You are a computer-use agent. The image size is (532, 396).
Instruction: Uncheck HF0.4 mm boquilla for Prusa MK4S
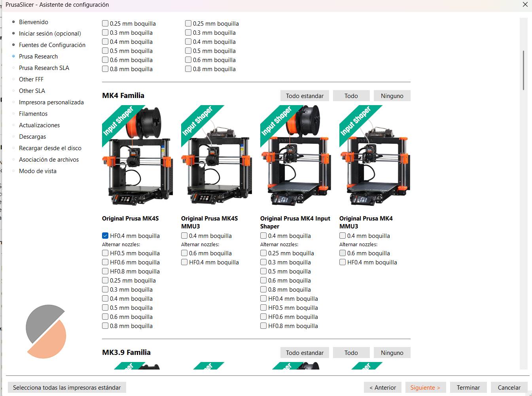[105, 236]
